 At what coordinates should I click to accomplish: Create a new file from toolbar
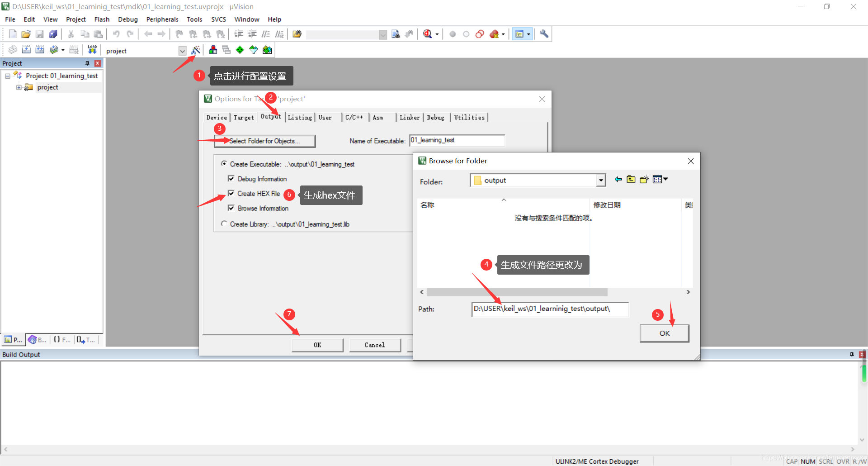click(13, 34)
